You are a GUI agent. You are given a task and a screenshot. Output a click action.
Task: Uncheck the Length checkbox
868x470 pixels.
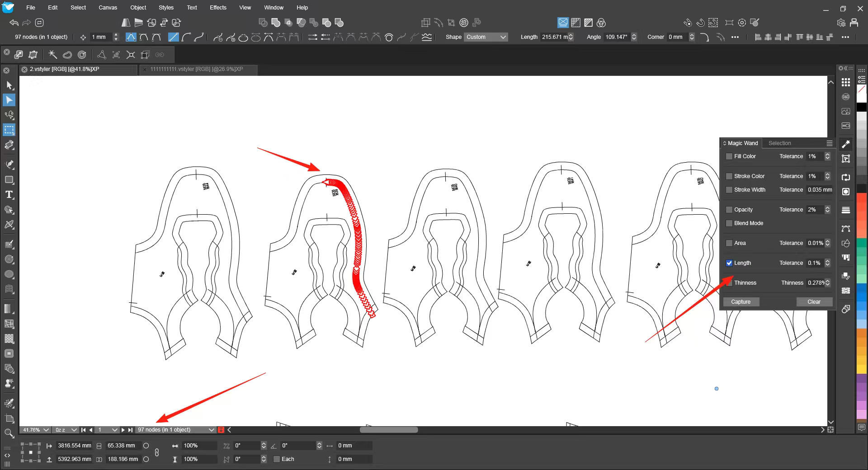[729, 263]
